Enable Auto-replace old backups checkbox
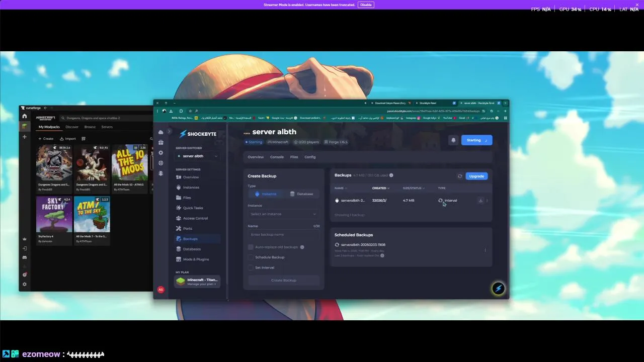Image resolution: width=644 pixels, height=362 pixels. tap(251, 247)
